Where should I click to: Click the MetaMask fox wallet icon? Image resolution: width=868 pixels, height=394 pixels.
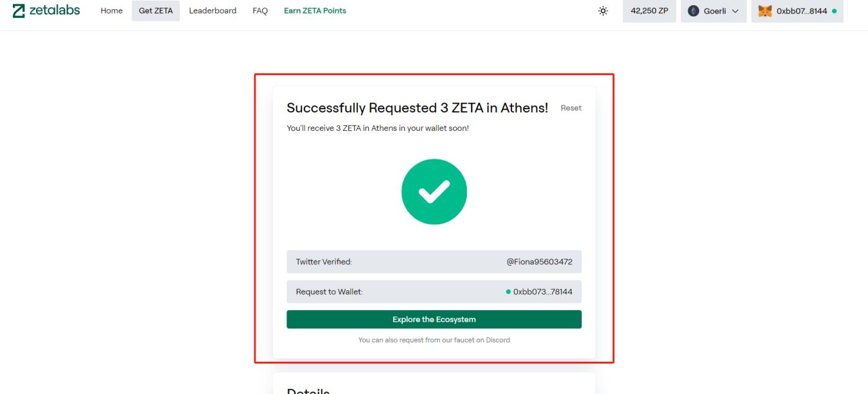(x=766, y=11)
